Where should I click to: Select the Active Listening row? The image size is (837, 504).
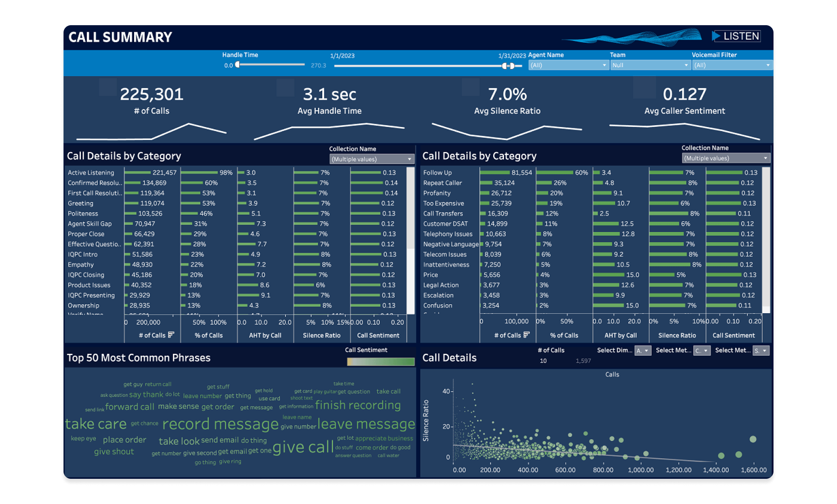point(236,173)
